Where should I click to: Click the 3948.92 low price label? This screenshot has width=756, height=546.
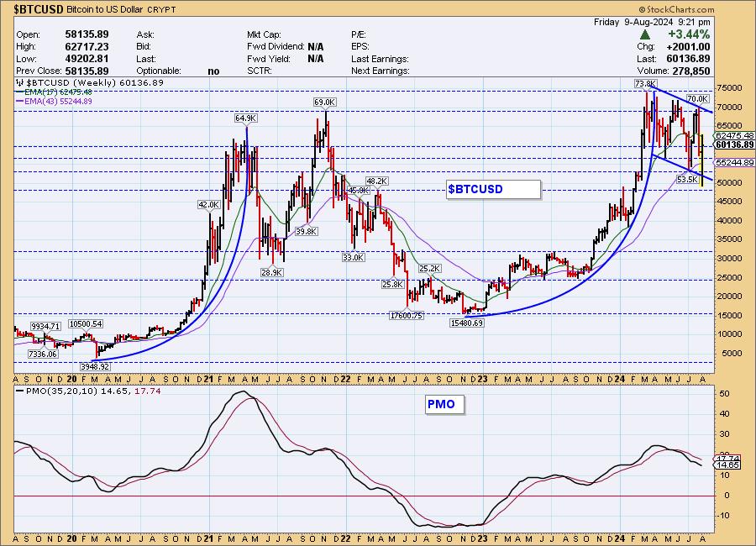point(95,366)
